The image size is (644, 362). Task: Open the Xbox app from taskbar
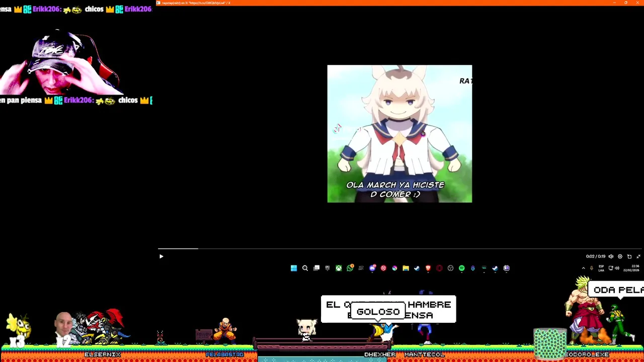(x=339, y=268)
